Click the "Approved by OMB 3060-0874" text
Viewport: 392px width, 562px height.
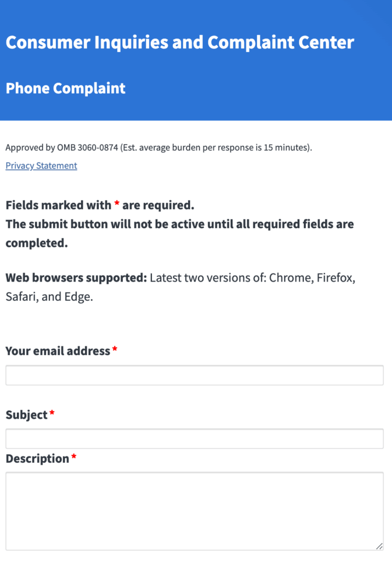(61, 148)
